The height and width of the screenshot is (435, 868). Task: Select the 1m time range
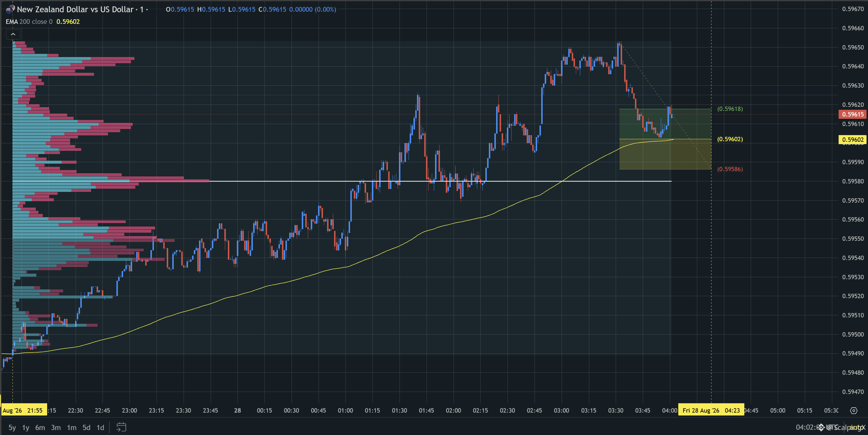click(71, 428)
